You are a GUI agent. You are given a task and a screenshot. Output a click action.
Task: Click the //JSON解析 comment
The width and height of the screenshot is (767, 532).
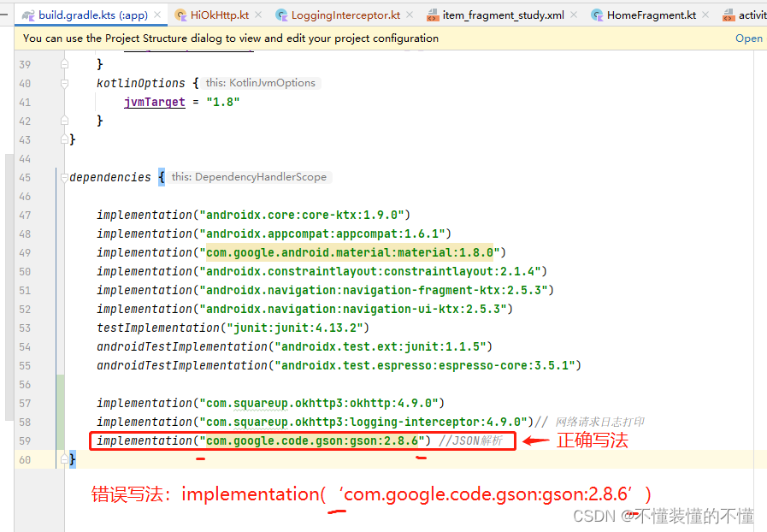point(470,441)
